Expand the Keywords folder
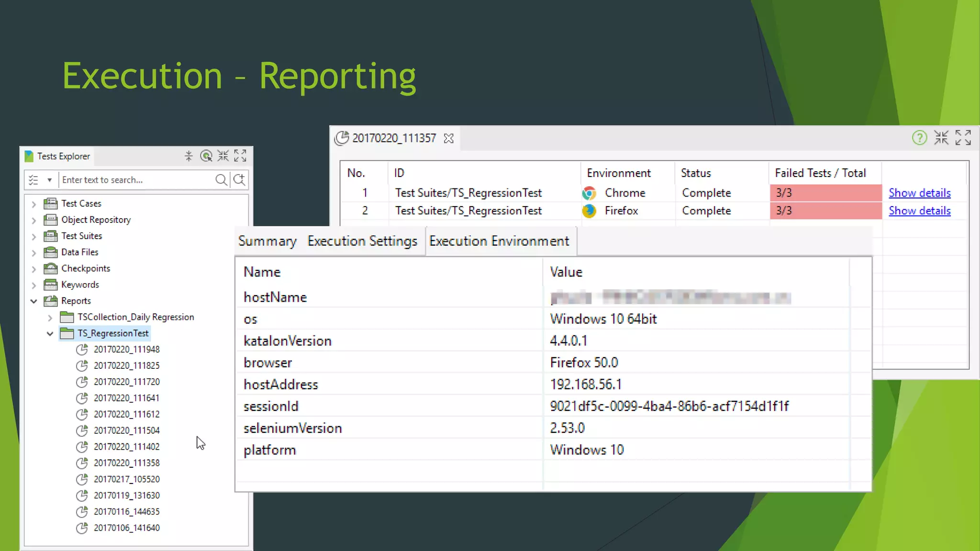Viewport: 980px width, 551px height. click(34, 285)
